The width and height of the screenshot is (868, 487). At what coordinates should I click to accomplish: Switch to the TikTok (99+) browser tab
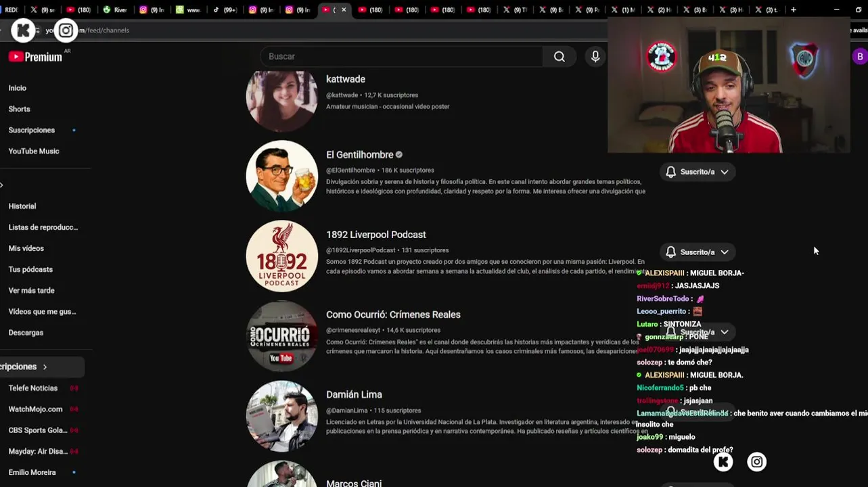[226, 9]
